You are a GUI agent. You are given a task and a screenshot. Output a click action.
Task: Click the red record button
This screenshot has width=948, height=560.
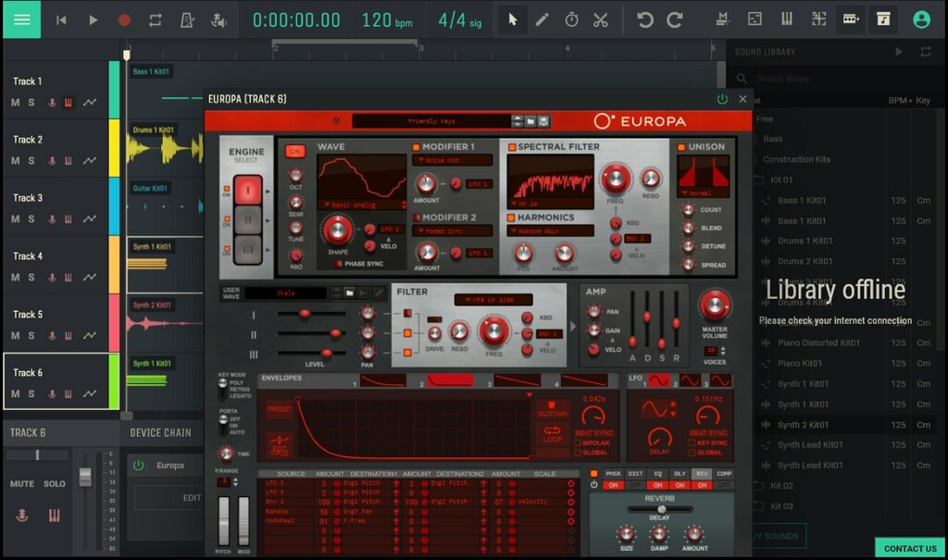coord(124,20)
